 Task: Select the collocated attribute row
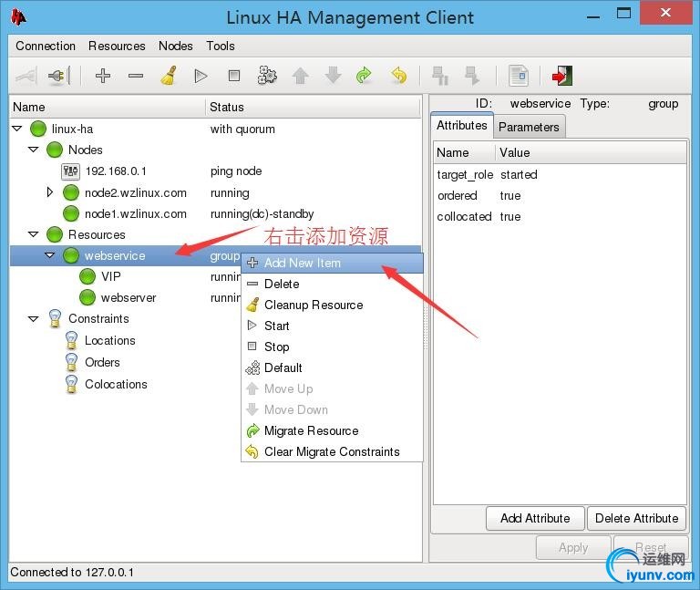[560, 217]
